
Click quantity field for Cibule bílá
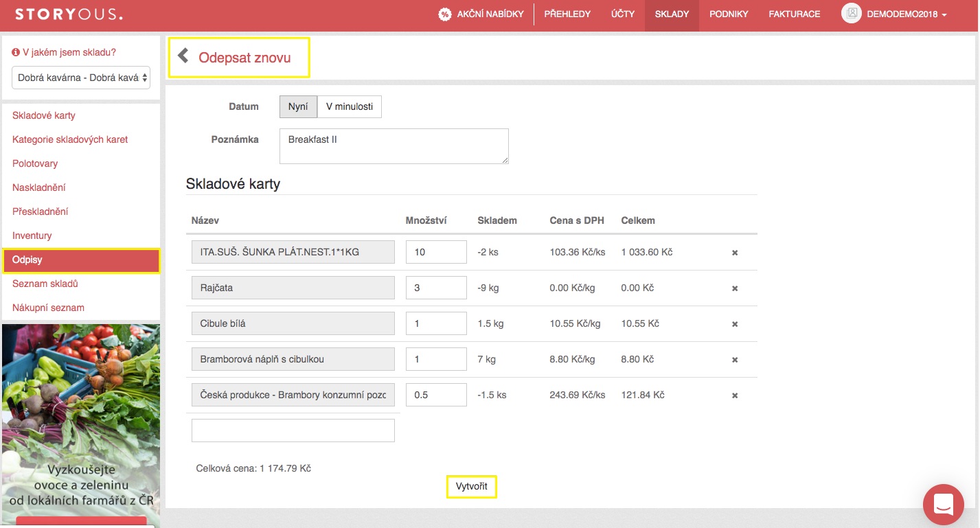click(x=436, y=323)
